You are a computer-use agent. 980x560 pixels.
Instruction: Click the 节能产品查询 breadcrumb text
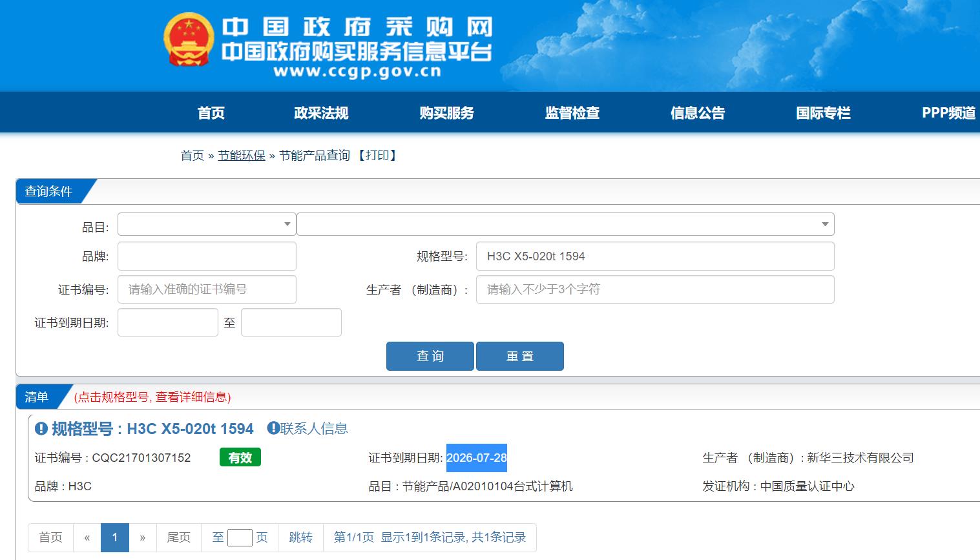pos(315,155)
